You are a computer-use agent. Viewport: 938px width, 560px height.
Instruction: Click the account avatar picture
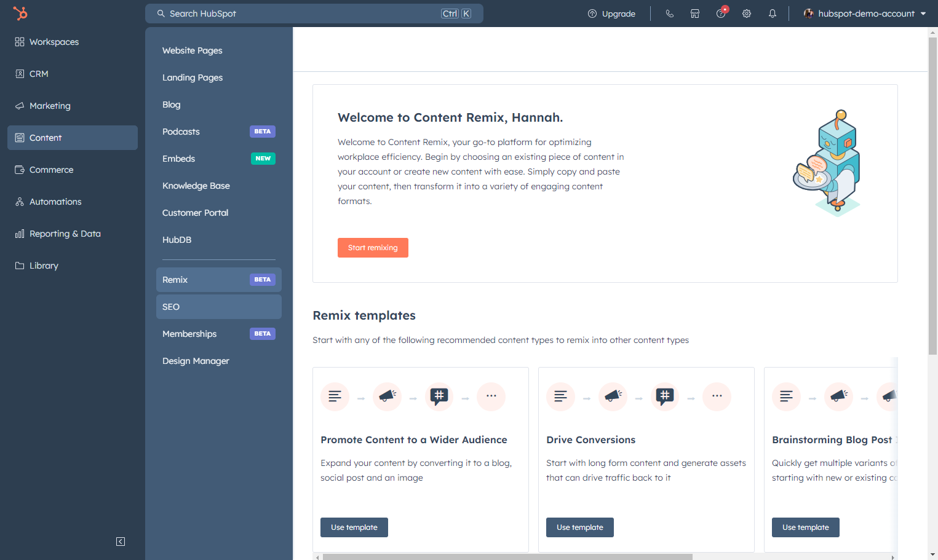pos(809,14)
